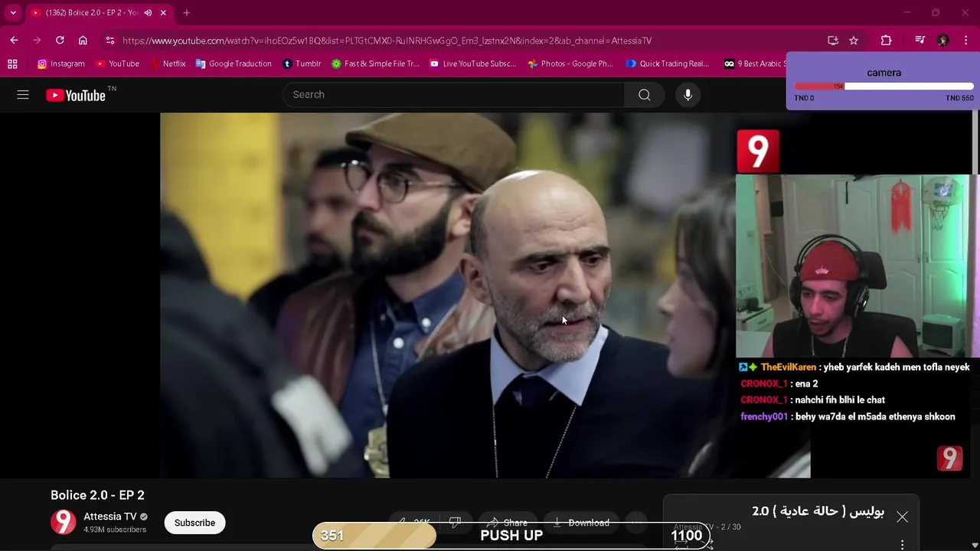Screen dimensions: 980x551
Task: Open the Photos - Google Ph... bookmark
Action: [x=570, y=64]
